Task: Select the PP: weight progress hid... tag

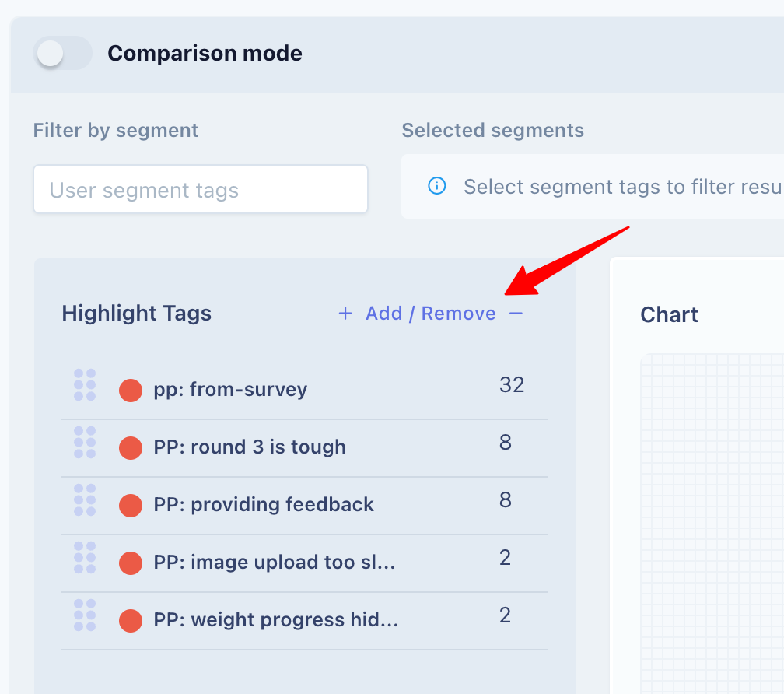Action: (276, 619)
